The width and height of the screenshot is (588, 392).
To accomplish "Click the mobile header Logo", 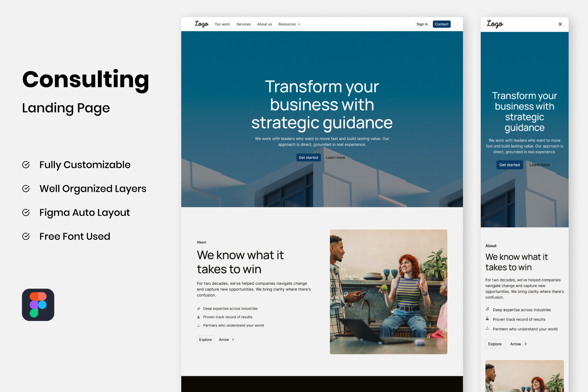I will click(495, 24).
